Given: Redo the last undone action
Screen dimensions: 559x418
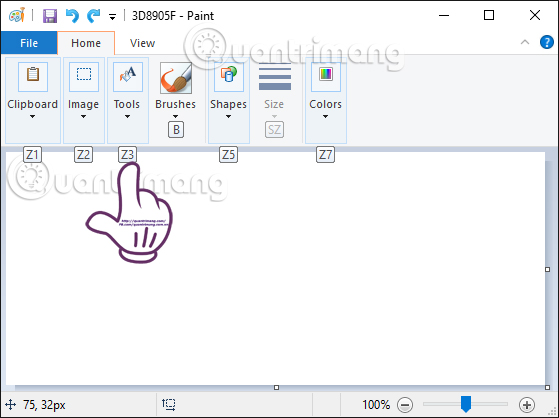Looking at the screenshot, I should coord(94,16).
